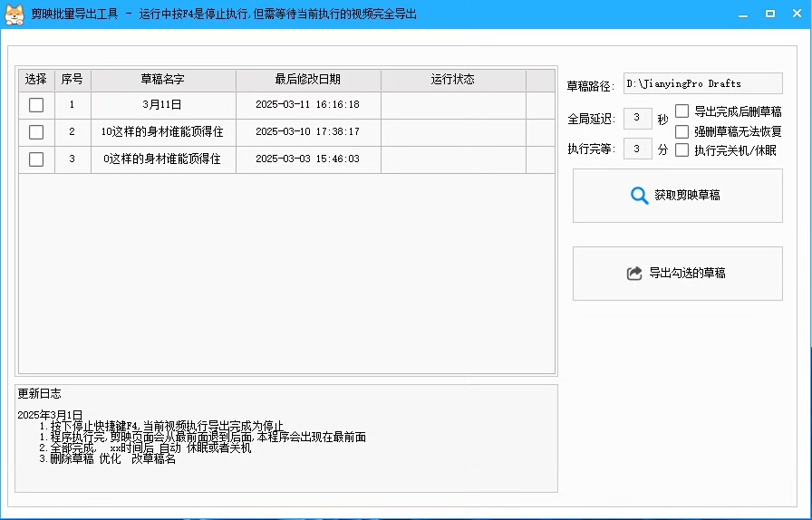The height and width of the screenshot is (520, 812).
Task: Enable 导出完成后删草稿 option
Action: pyautogui.click(x=682, y=111)
